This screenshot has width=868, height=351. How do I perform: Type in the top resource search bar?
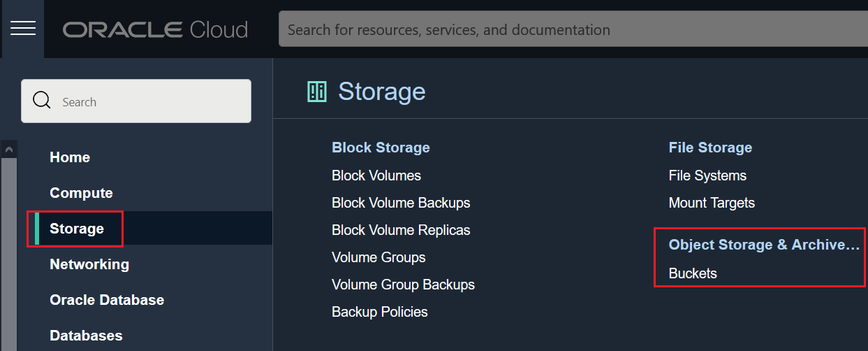[573, 29]
